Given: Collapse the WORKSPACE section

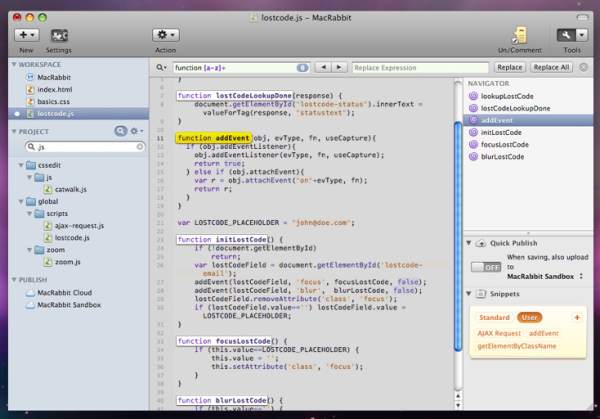Looking at the screenshot, I should [x=14, y=64].
